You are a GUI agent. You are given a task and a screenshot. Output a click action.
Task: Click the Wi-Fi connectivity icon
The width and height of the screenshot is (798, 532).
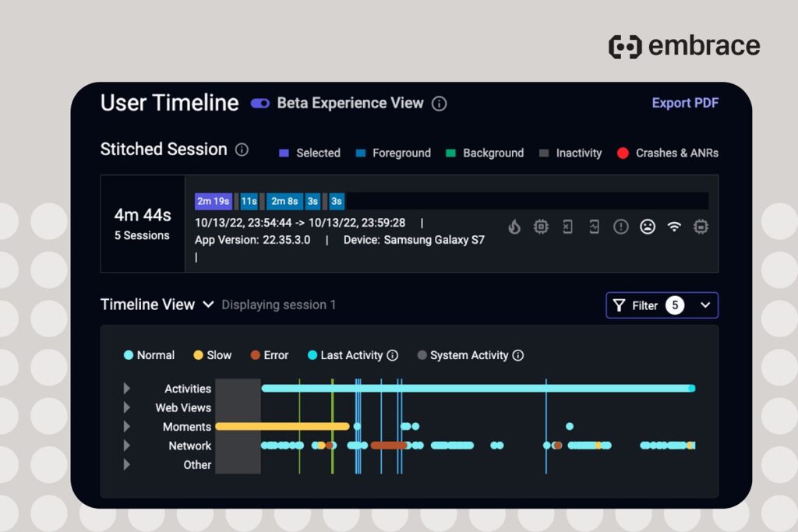coord(674,227)
